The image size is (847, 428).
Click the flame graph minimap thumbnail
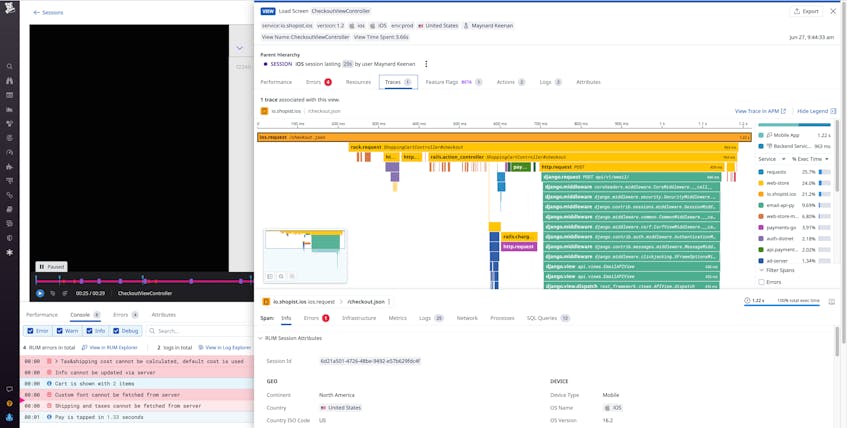[x=305, y=256]
